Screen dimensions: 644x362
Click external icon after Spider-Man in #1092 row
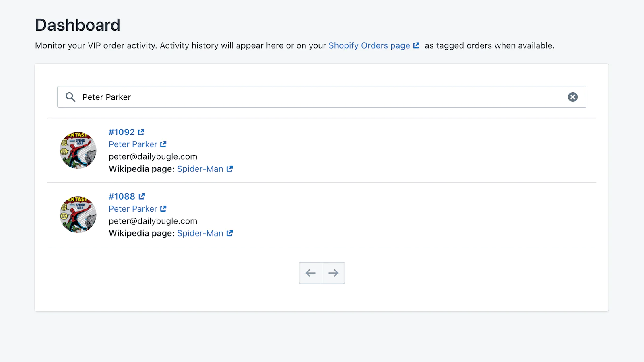pos(229,169)
